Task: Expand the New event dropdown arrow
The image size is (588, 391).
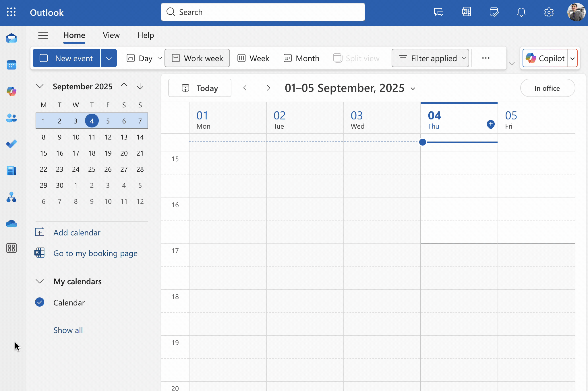Action: pos(109,58)
